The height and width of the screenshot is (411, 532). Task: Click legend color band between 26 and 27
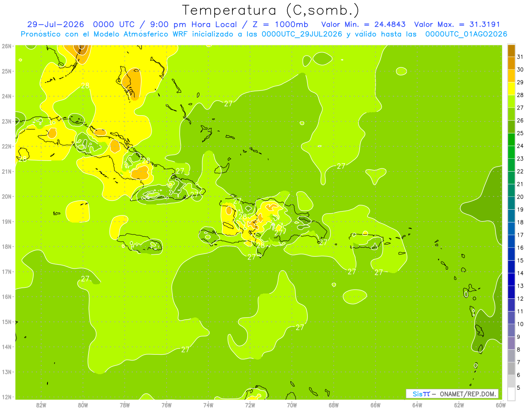click(x=511, y=114)
